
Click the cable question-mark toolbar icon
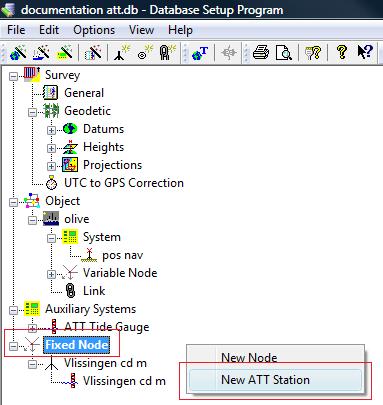coord(313,53)
